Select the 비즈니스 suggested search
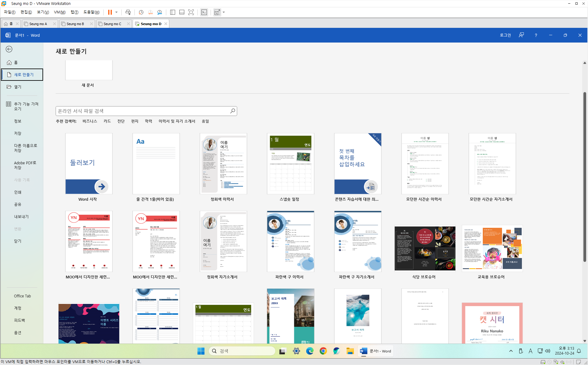 click(x=90, y=121)
